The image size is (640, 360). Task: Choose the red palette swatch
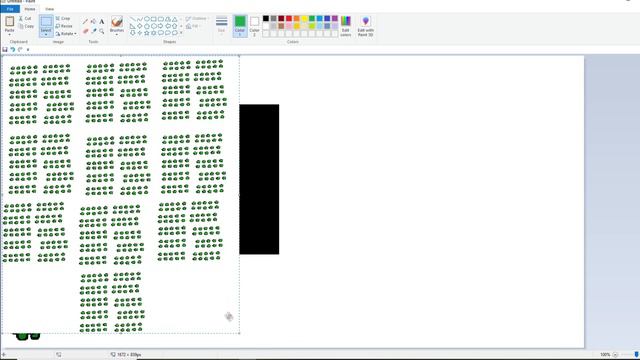click(289, 18)
